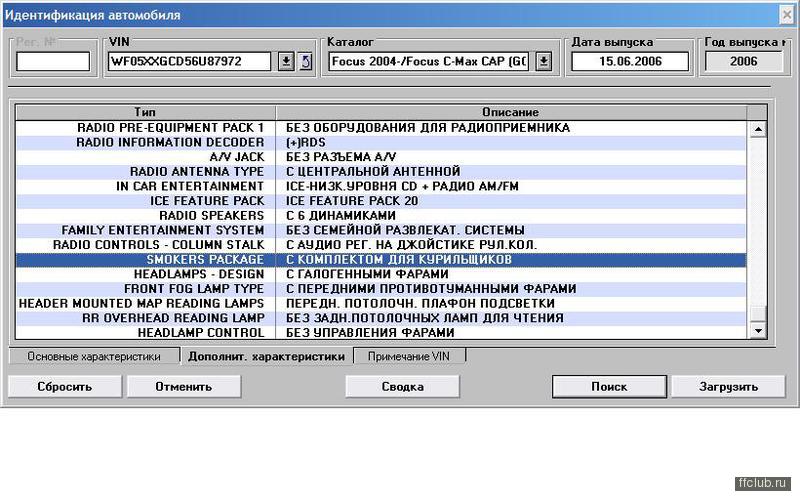Click the Загрузить button
Screen dimensions: 800x500
pos(728,387)
